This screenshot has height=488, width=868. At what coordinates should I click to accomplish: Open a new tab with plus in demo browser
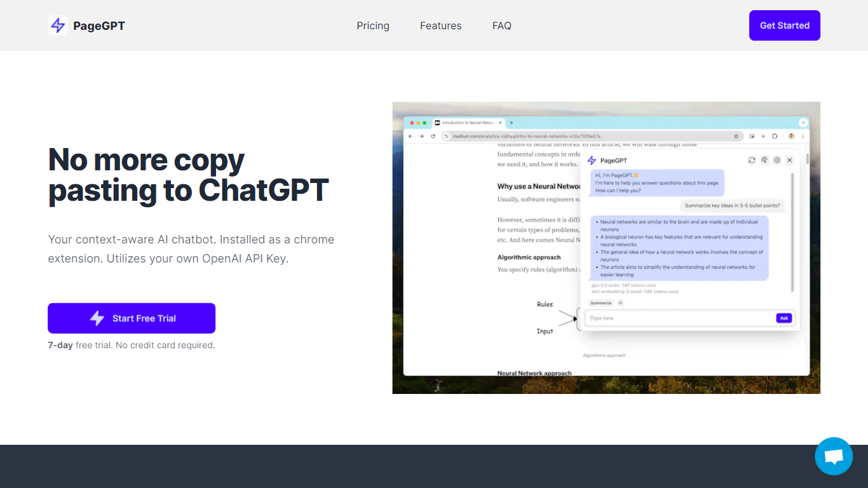pos(512,123)
